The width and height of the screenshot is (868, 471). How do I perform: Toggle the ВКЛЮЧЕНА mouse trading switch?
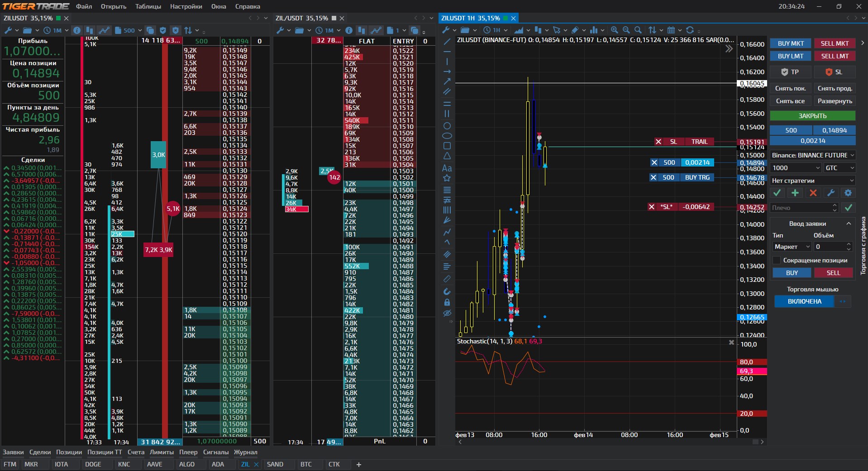click(804, 301)
